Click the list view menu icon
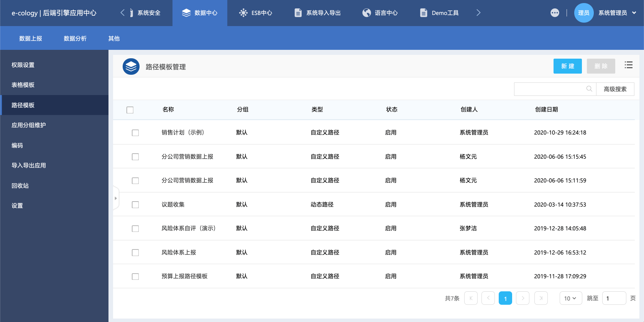This screenshot has height=322, width=644. pyautogui.click(x=629, y=65)
